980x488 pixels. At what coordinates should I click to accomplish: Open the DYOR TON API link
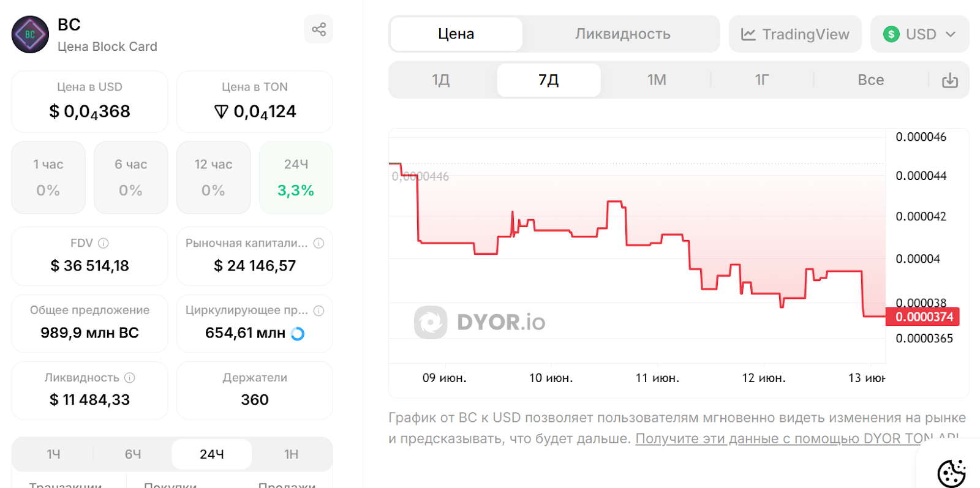[x=797, y=439]
